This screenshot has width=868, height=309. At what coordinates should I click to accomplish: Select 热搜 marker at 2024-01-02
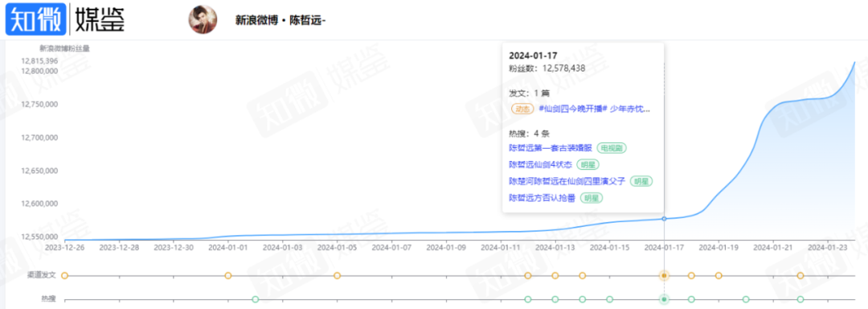click(x=256, y=299)
